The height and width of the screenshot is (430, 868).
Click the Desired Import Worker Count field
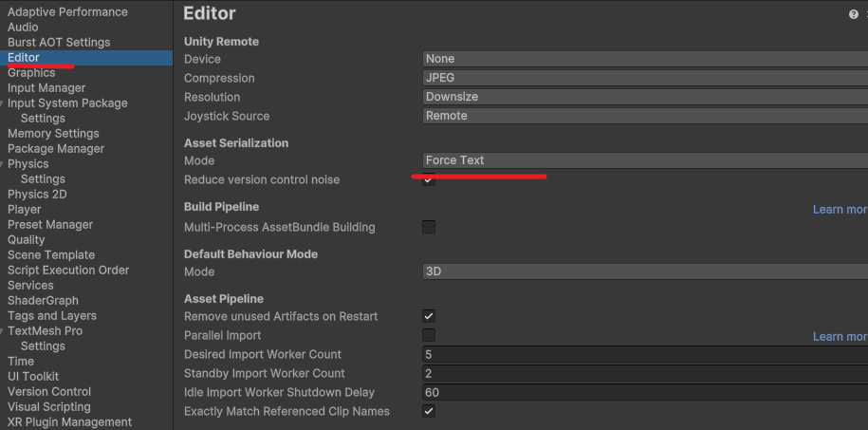pyautogui.click(x=645, y=355)
